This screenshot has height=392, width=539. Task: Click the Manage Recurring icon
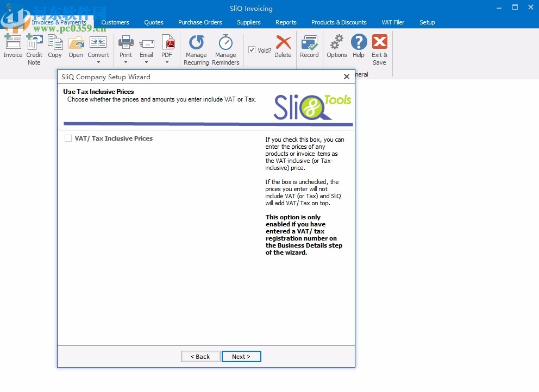(x=196, y=49)
